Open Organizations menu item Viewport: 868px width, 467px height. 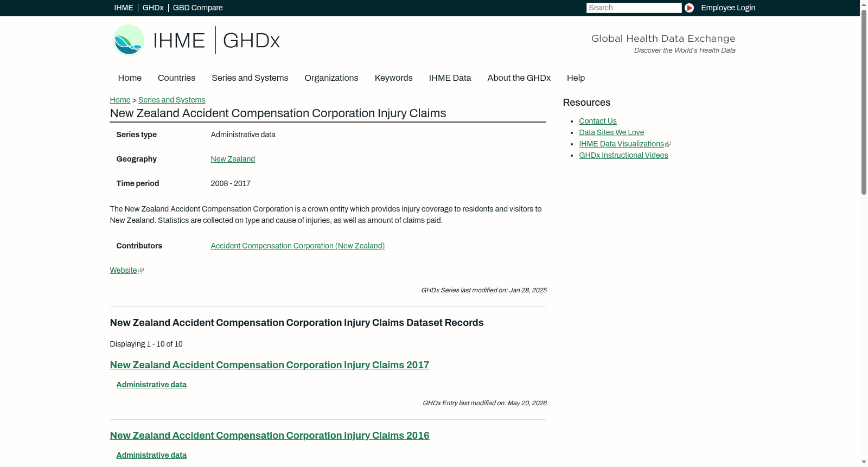click(331, 78)
